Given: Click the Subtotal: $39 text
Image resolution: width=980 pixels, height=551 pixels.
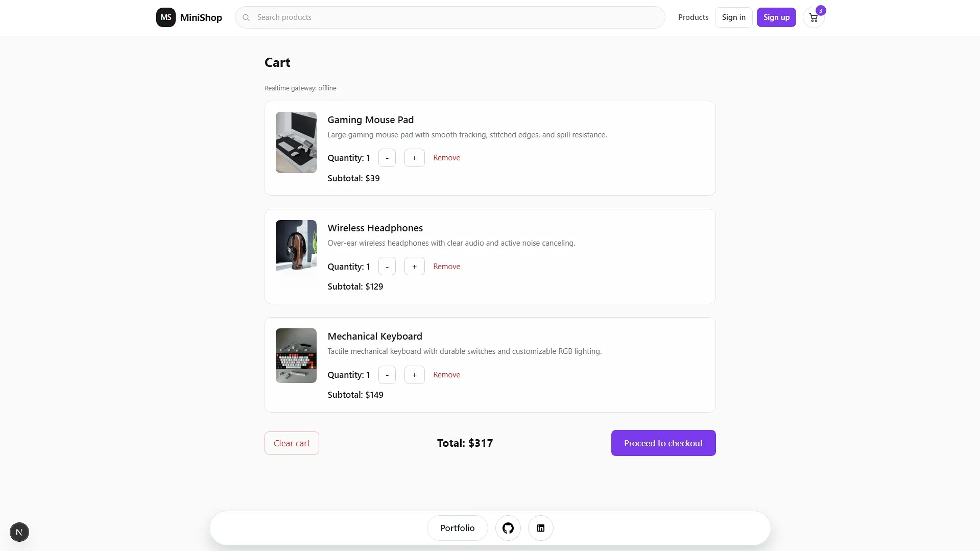Looking at the screenshot, I should [x=353, y=178].
